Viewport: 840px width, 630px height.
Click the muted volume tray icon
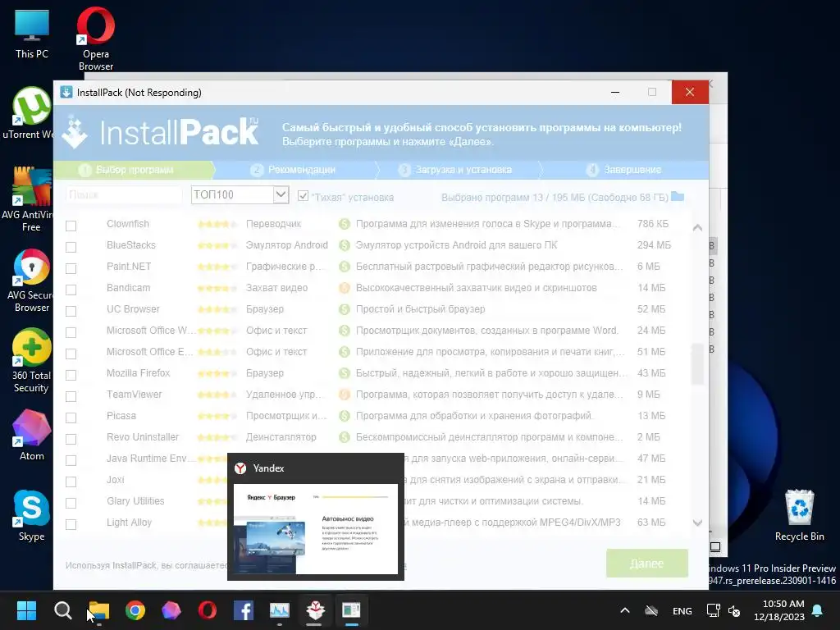(x=734, y=610)
